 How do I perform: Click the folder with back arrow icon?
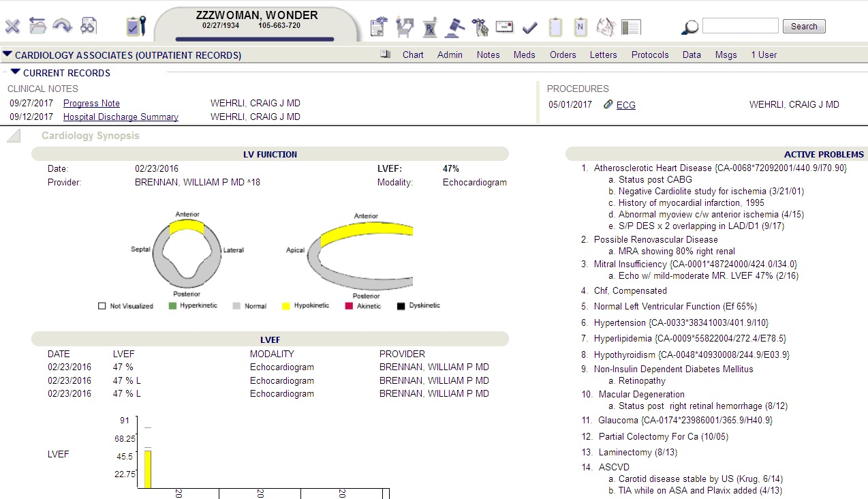coord(37,27)
